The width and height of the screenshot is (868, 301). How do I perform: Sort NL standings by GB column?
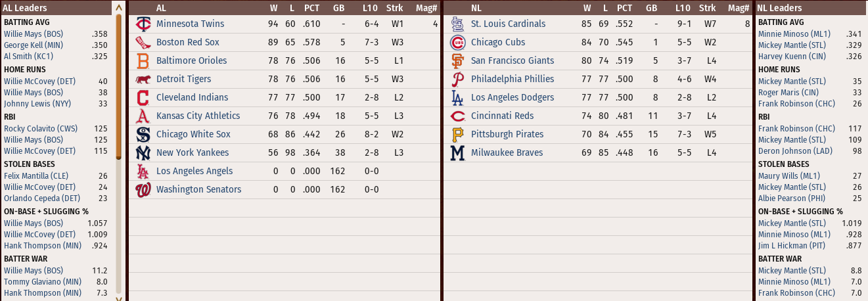pyautogui.click(x=651, y=8)
